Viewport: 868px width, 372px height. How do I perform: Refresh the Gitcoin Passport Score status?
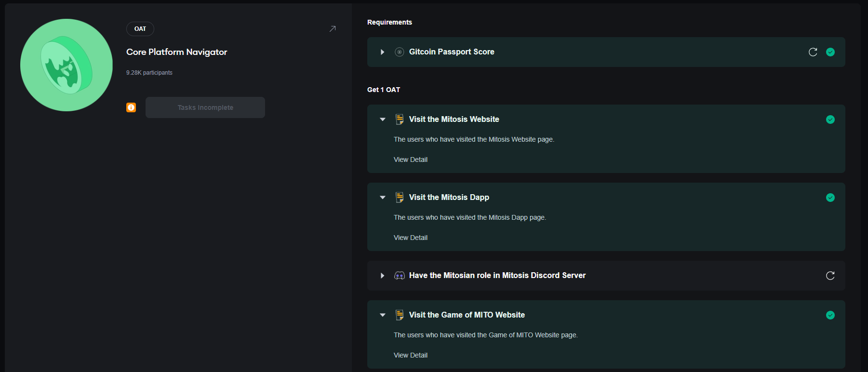click(813, 52)
